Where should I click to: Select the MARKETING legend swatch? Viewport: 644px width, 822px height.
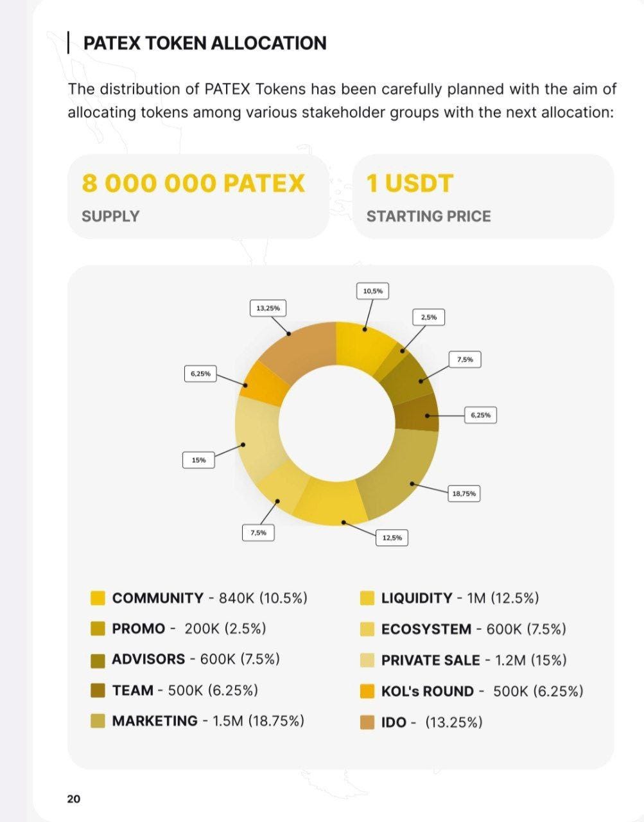[98, 721]
